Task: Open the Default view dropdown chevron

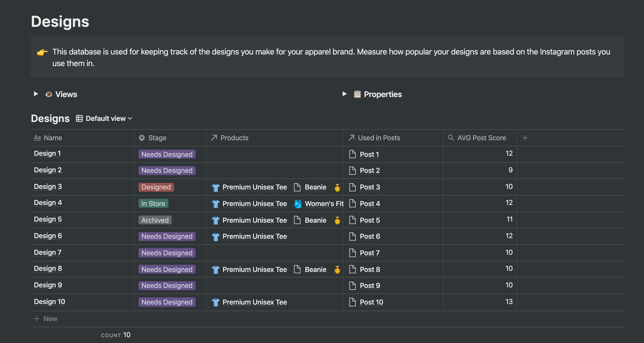Action: tap(130, 118)
